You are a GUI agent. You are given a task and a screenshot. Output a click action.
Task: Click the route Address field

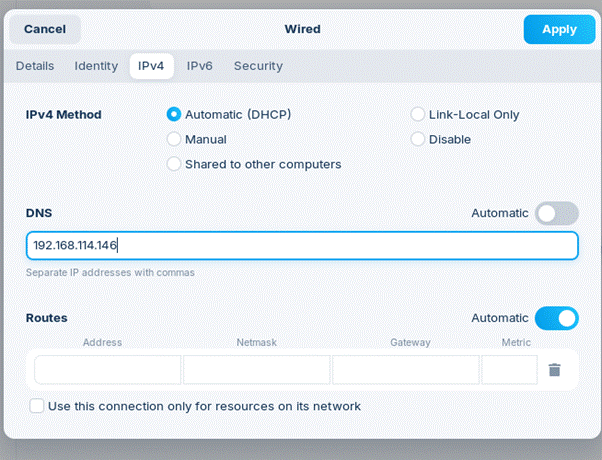pyautogui.click(x=108, y=370)
